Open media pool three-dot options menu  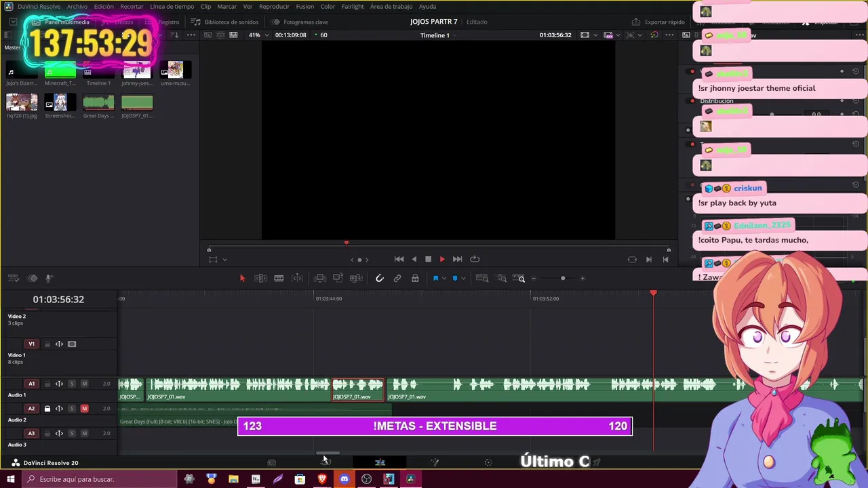[191, 35]
